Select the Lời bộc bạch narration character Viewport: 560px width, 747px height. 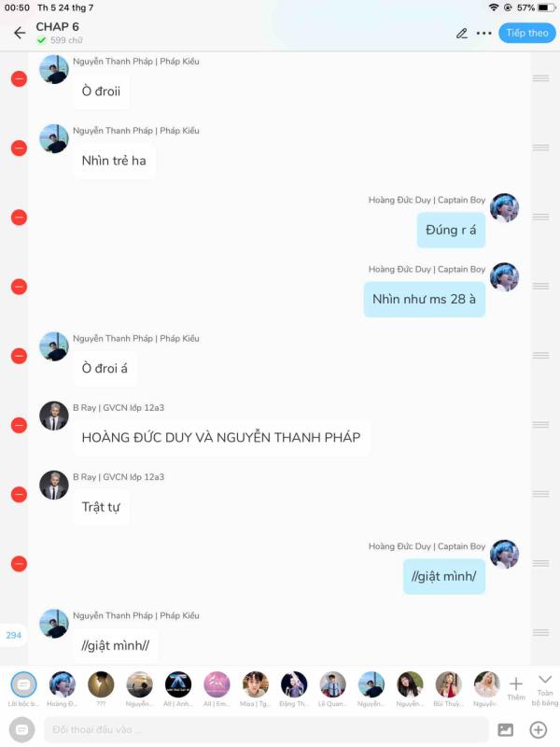tap(23, 689)
